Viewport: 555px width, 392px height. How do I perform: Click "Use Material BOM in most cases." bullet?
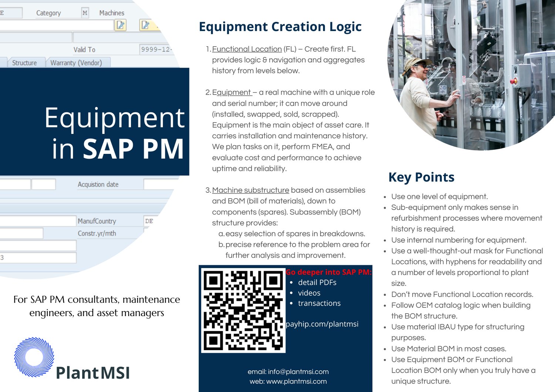click(x=449, y=349)
